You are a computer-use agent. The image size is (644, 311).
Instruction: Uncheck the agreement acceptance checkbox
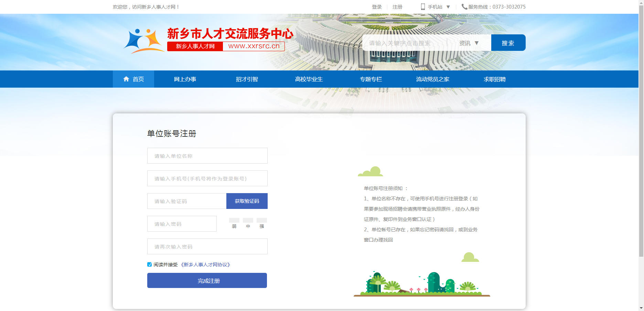click(x=150, y=265)
